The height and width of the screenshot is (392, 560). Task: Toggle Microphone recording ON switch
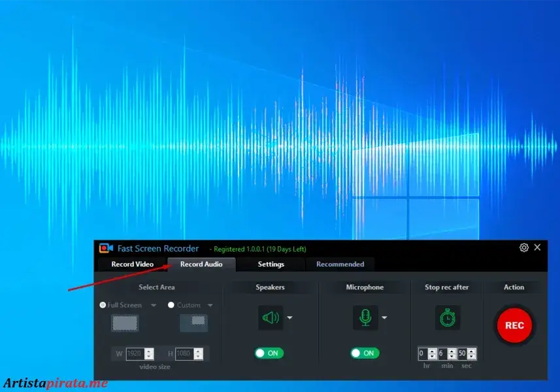tap(365, 351)
